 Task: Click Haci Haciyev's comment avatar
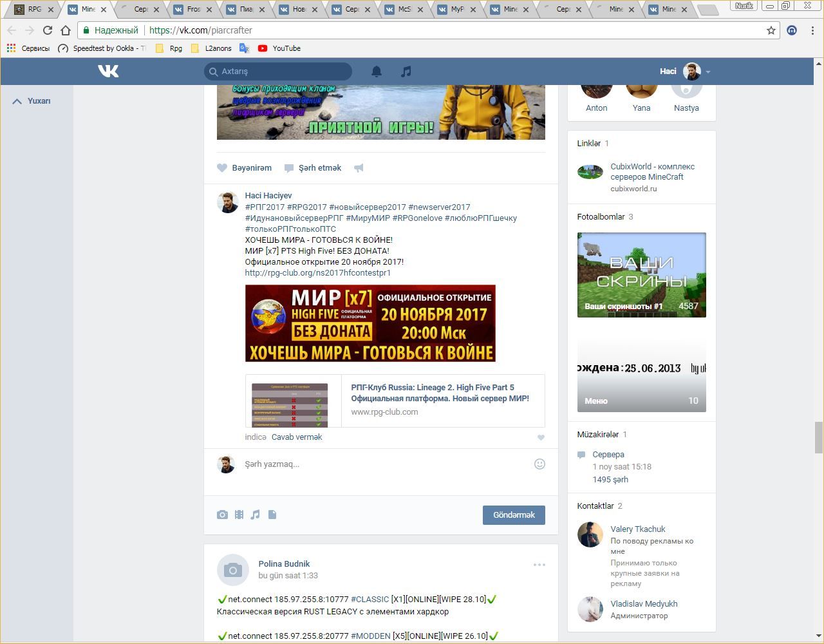pos(227,202)
